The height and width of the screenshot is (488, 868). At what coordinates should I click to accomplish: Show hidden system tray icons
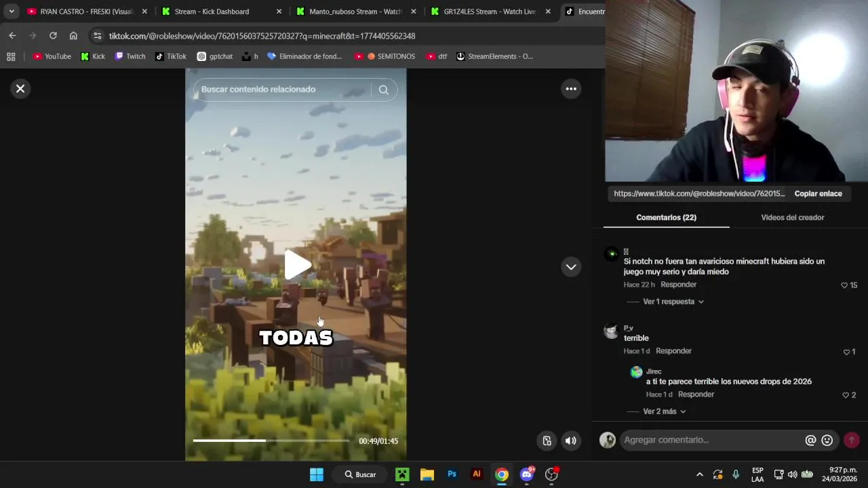(699, 474)
